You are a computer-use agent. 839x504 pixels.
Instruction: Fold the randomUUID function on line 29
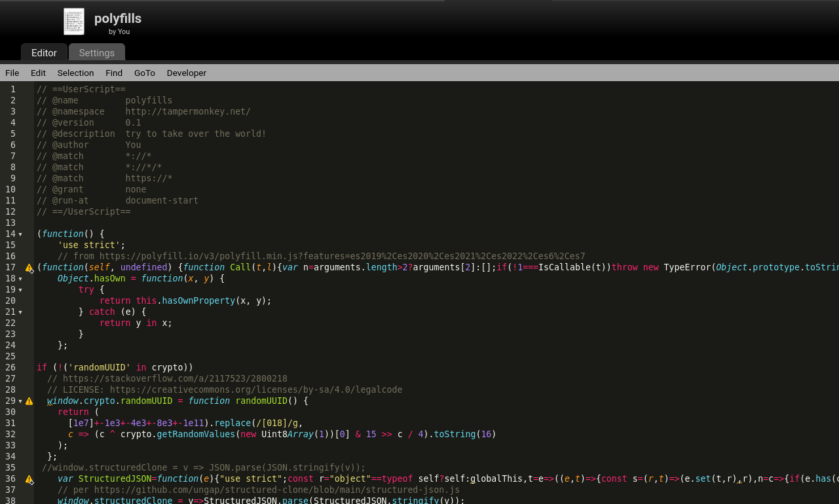(21, 400)
